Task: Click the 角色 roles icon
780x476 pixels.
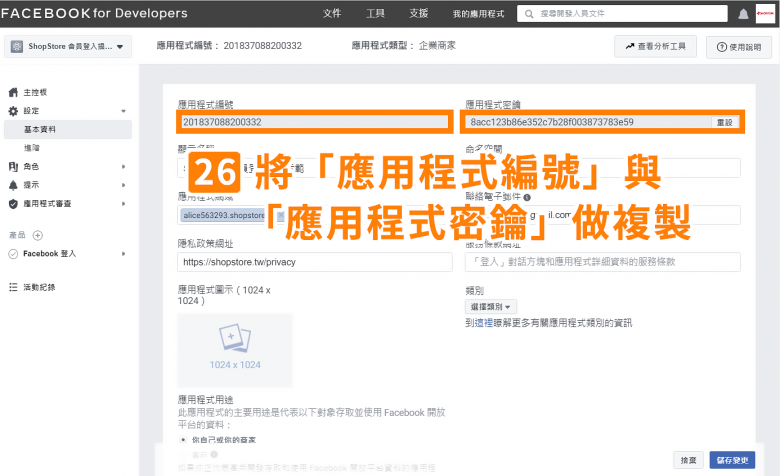Action: [13, 167]
